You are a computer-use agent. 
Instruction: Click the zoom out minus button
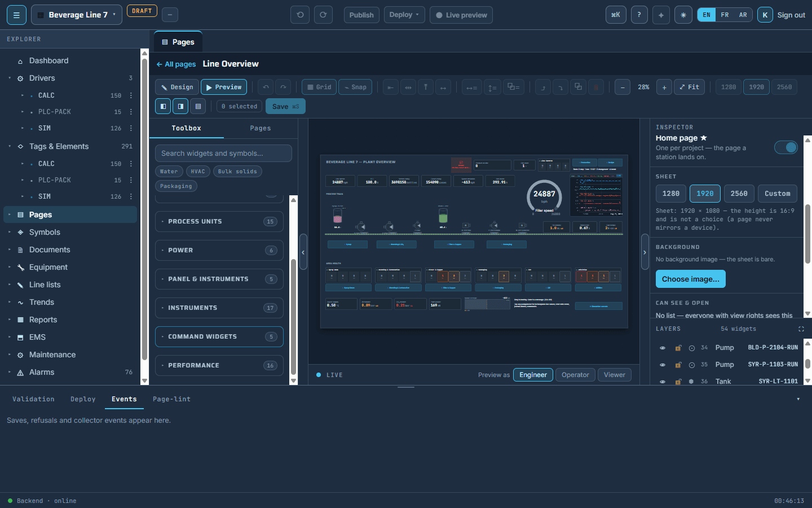coord(623,87)
